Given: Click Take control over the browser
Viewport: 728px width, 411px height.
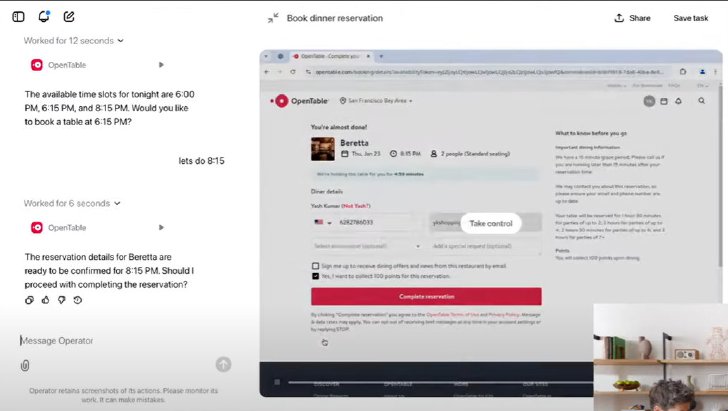Looking at the screenshot, I should point(491,223).
